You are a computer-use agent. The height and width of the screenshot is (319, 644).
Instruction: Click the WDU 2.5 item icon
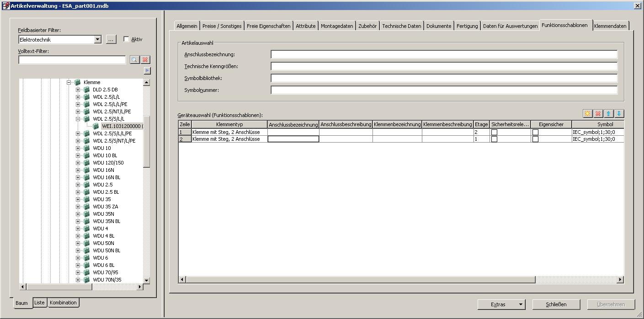pos(87,185)
